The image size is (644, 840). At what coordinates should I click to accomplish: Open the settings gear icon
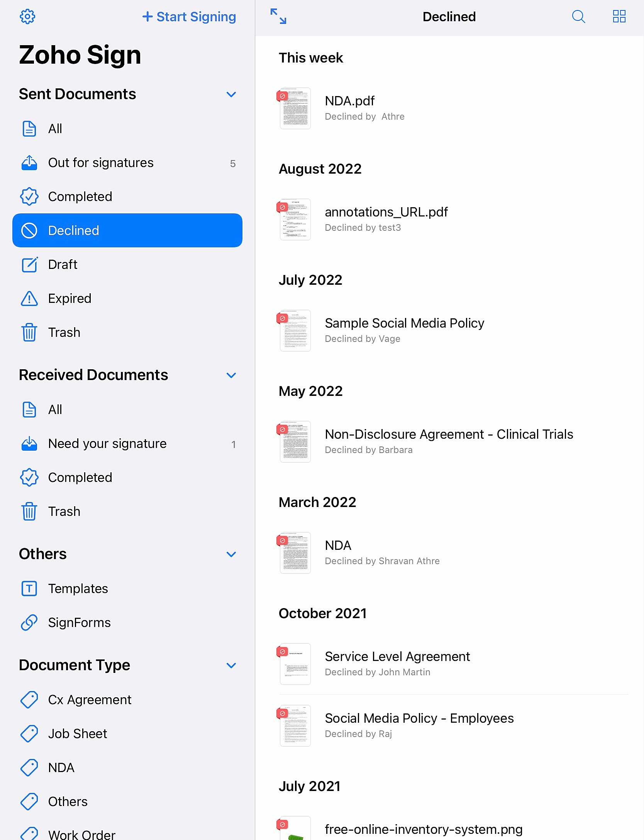coord(27,17)
